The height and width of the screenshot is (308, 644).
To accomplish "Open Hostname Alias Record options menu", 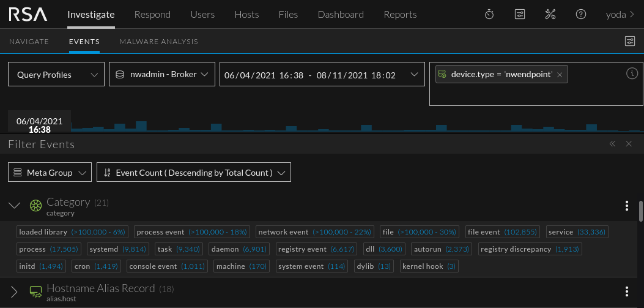I will click(x=626, y=291).
